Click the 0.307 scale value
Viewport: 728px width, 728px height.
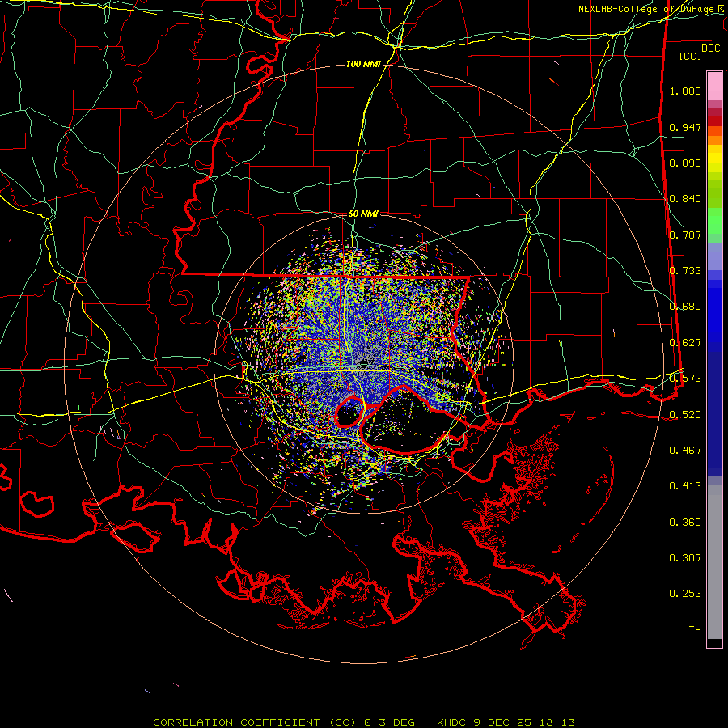(685, 558)
